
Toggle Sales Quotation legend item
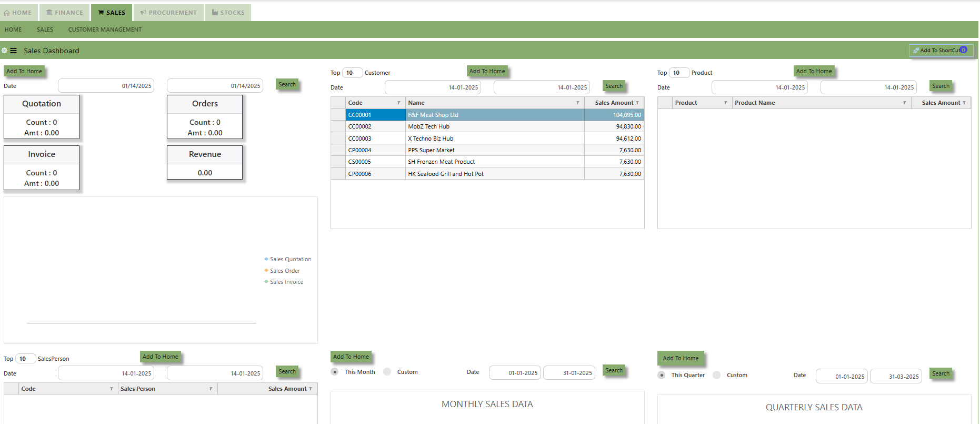287,259
